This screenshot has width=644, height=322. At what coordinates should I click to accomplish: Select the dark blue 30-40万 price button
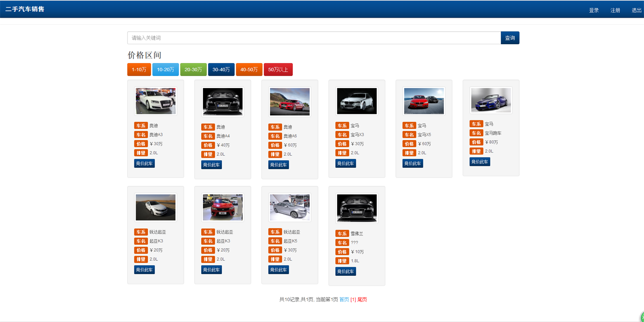pos(221,70)
